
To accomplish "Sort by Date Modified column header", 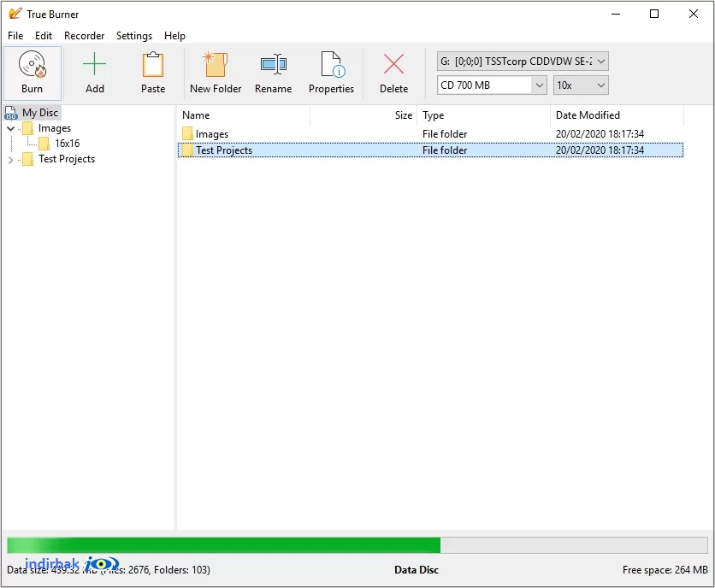I will coord(617,115).
